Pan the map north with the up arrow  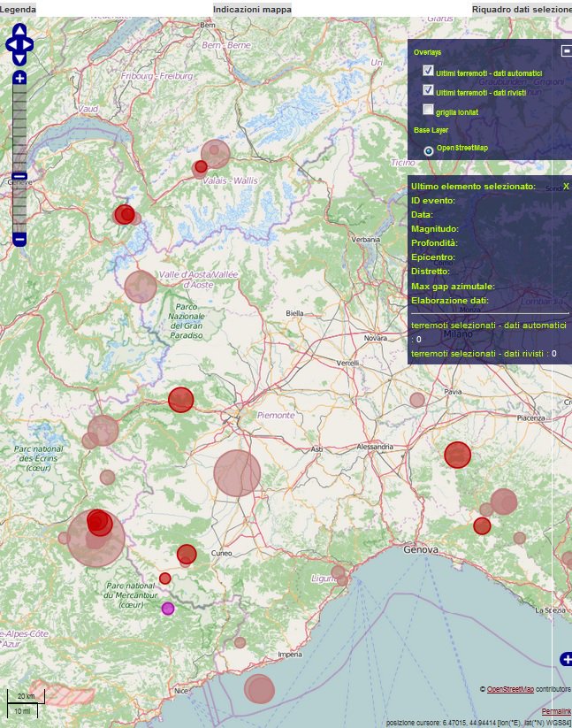19,31
